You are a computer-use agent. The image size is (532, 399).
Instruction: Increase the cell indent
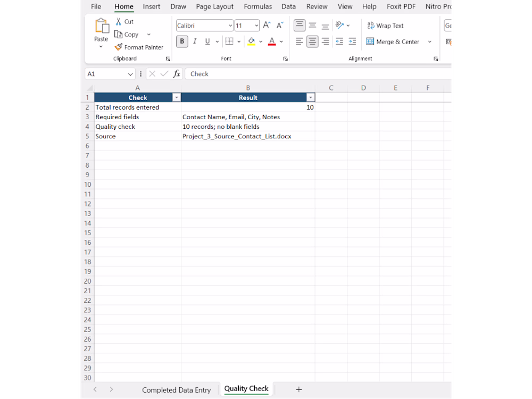[353, 41]
